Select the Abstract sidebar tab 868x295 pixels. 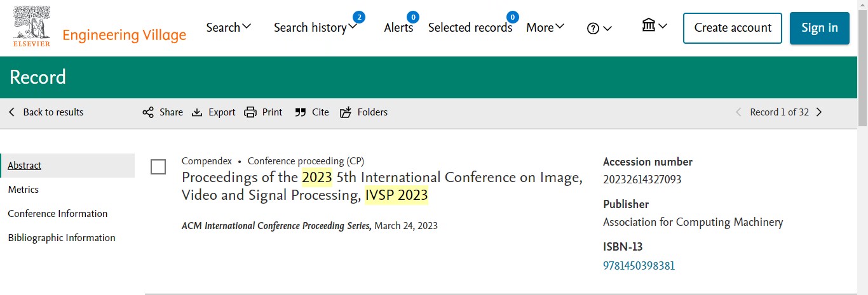67,166
